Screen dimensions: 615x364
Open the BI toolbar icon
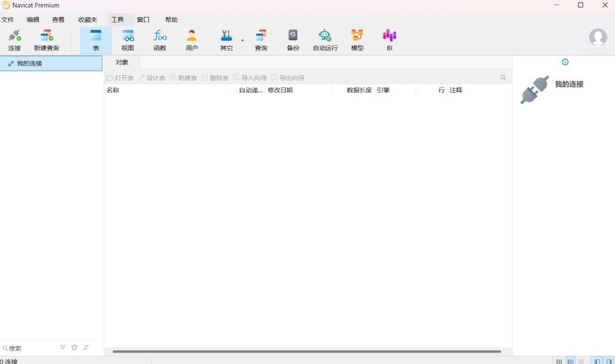[x=389, y=40]
